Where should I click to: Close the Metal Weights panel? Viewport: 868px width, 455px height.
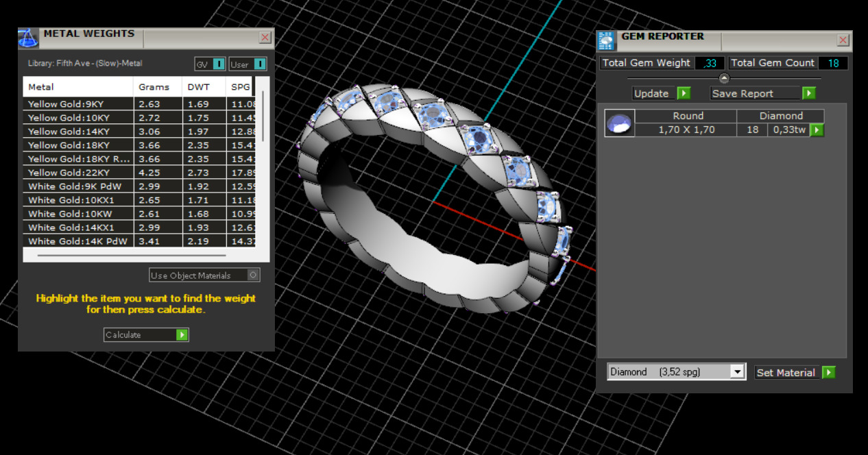pyautogui.click(x=265, y=38)
